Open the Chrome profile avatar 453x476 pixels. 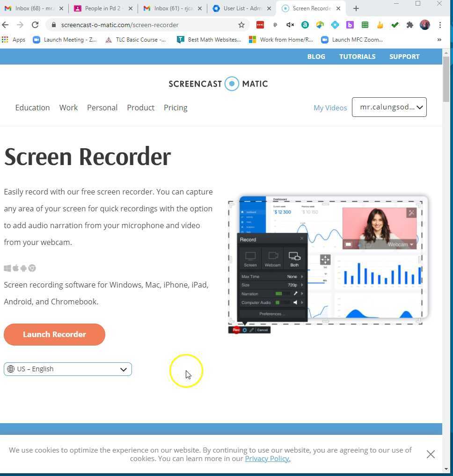tap(425, 25)
